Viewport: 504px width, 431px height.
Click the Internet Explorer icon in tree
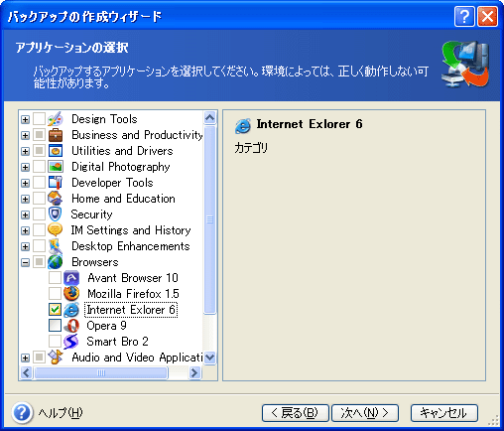[71, 310]
